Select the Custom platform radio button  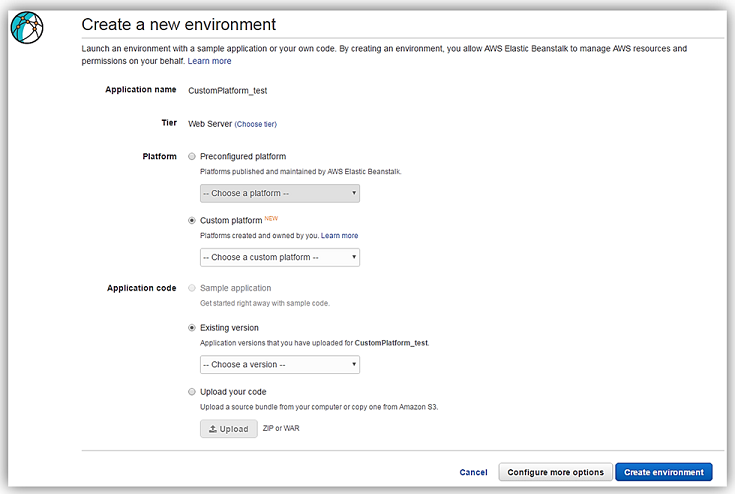pyautogui.click(x=192, y=220)
